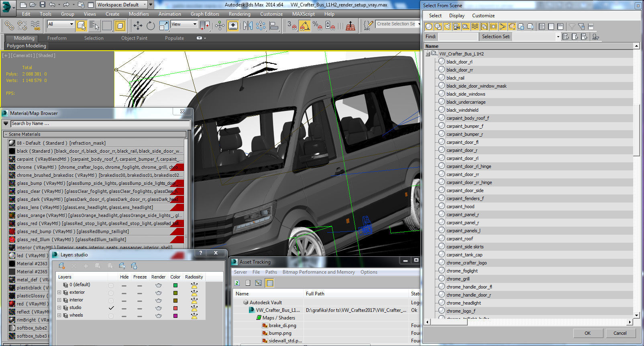Switch to the Object Paint ribbon tab

click(x=134, y=38)
